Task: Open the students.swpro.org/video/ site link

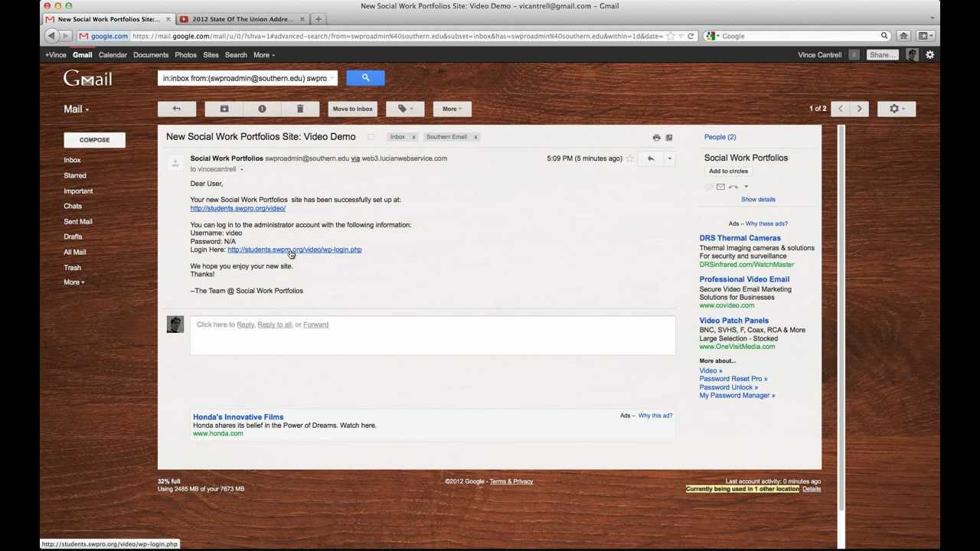Action: tap(238, 208)
